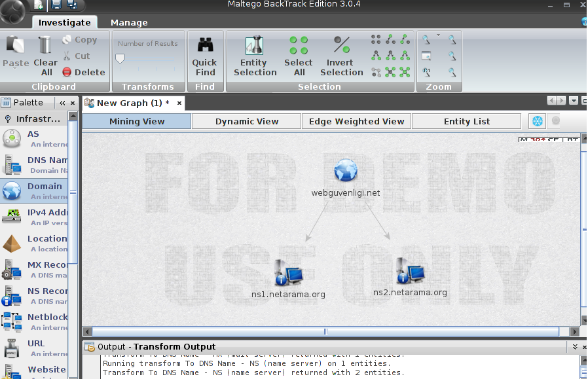Select the AS entity in the palette
The width and height of the screenshot is (588, 381).
[34, 138]
